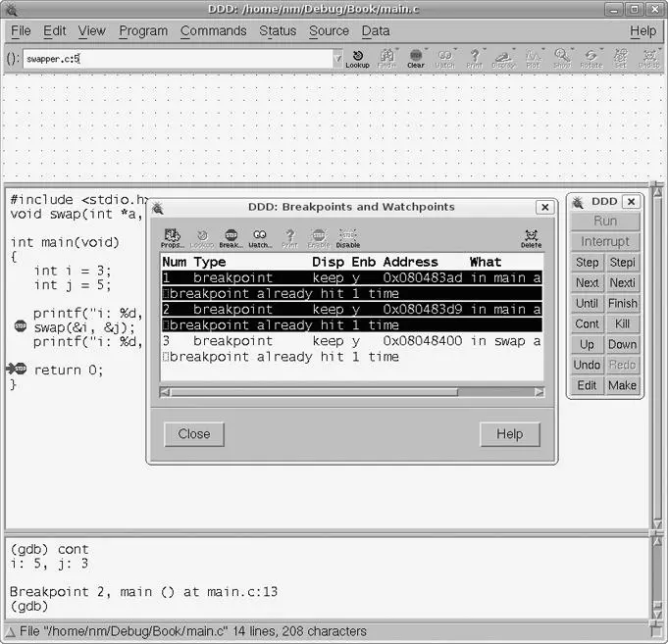
Task: Click the stop sign beside the swap(&i, &j) line
Action: (x=21, y=327)
